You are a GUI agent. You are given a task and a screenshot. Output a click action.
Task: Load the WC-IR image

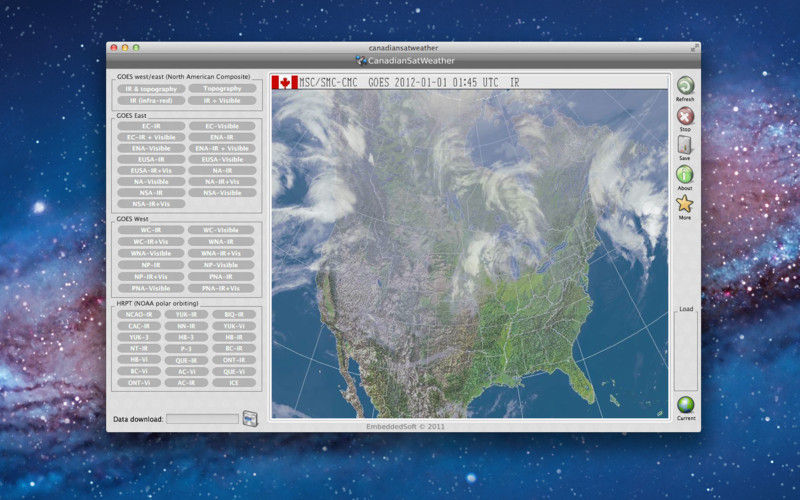click(151, 230)
